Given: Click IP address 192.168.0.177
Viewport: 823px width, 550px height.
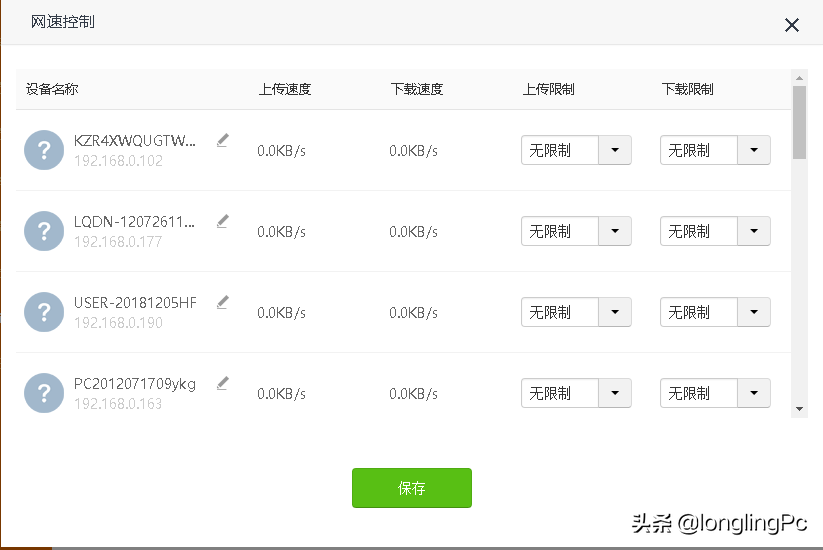Looking at the screenshot, I should coord(118,241).
